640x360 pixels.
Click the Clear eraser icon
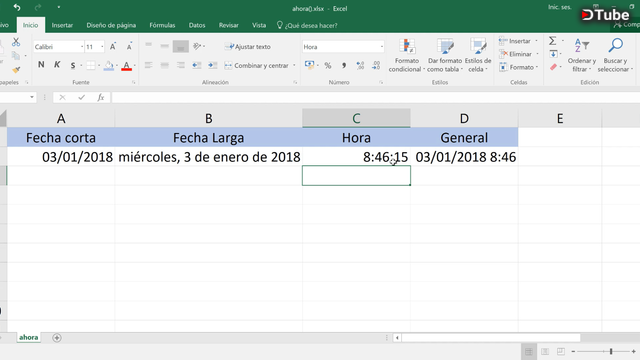553,67
